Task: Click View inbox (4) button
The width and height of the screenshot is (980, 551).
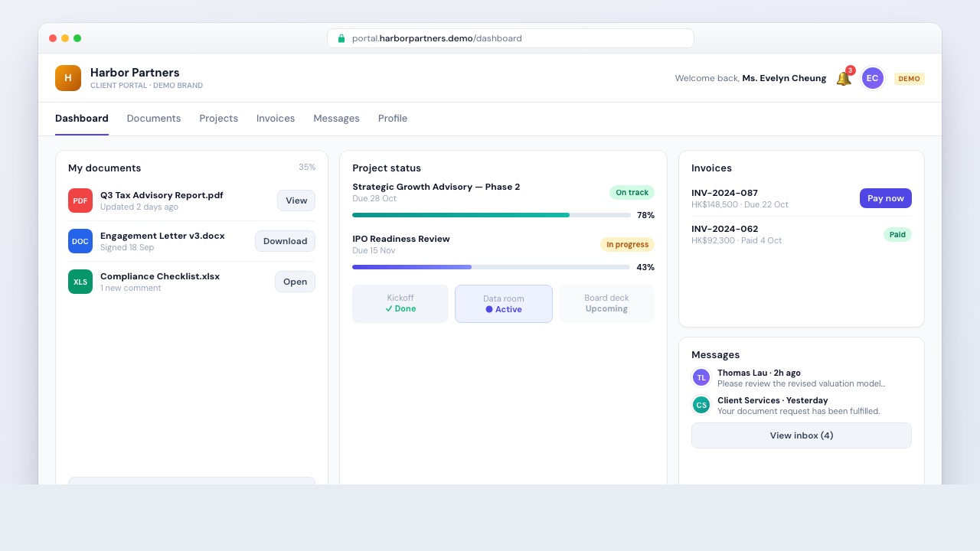Action: [x=802, y=435]
